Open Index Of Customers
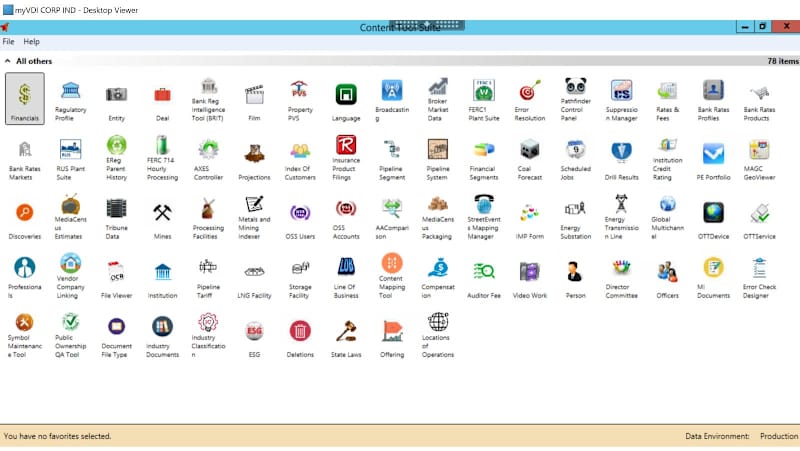800x451 pixels. pos(300,160)
